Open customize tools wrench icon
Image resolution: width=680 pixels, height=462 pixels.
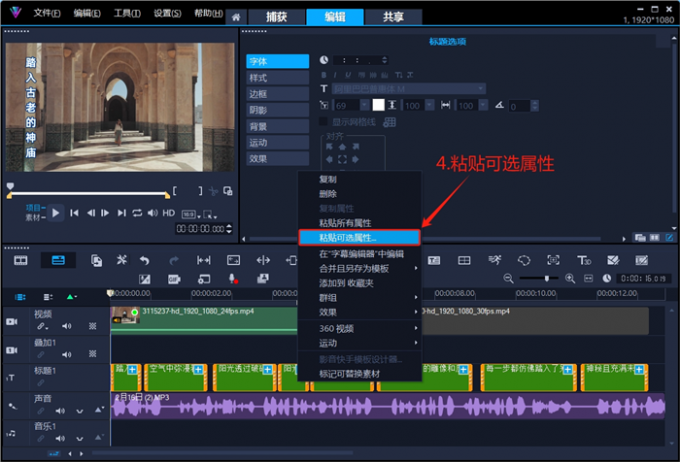(122, 260)
